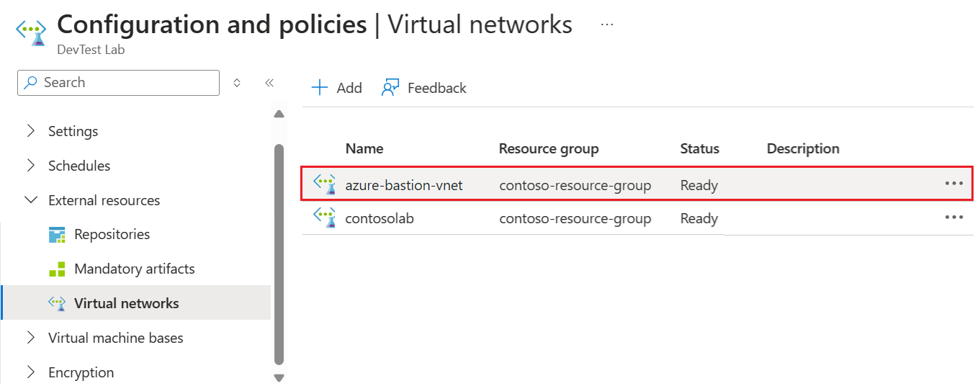Click the Virtual networks sidebar icon
The height and width of the screenshot is (386, 980).
coord(57,303)
